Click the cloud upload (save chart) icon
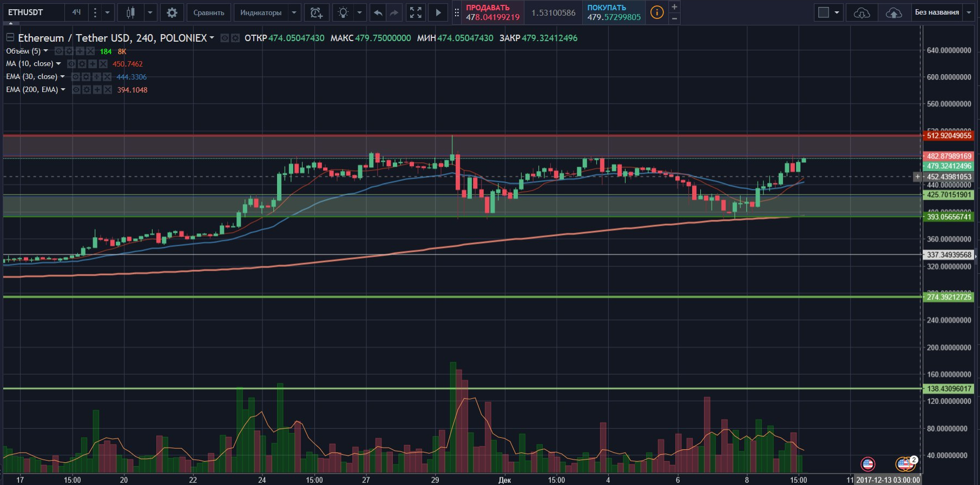The image size is (980, 485). click(x=893, y=12)
